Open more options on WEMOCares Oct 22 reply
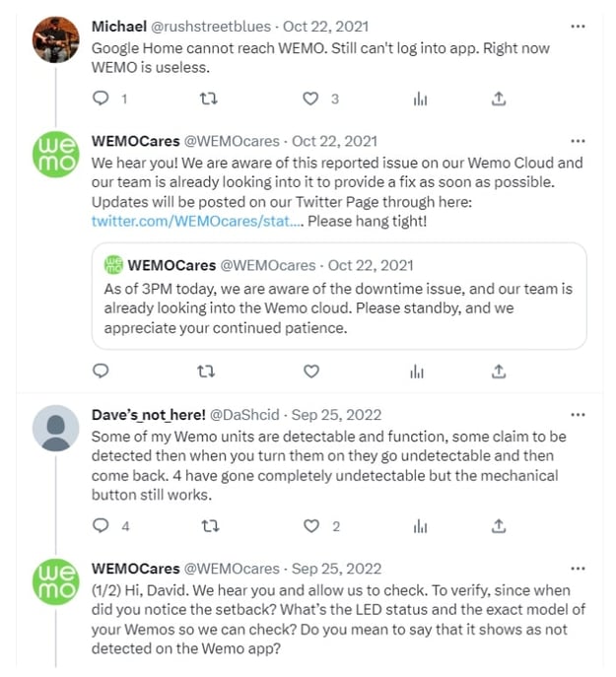This screenshot has width=616, height=677. [578, 141]
